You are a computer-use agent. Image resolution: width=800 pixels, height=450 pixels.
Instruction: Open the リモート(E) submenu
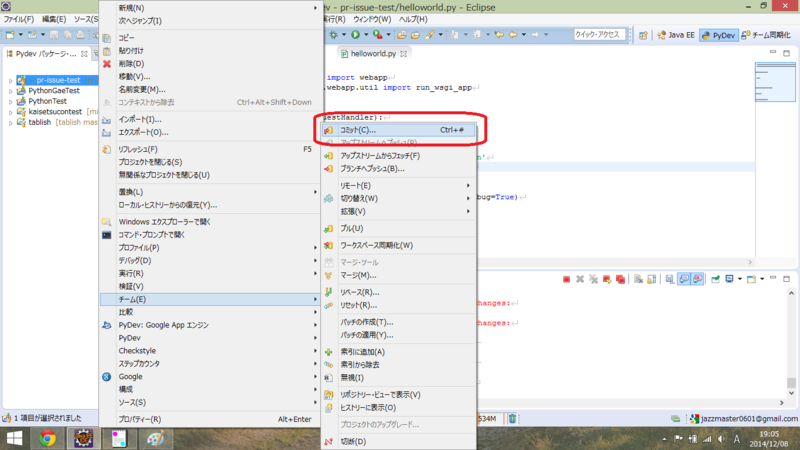tap(398, 186)
